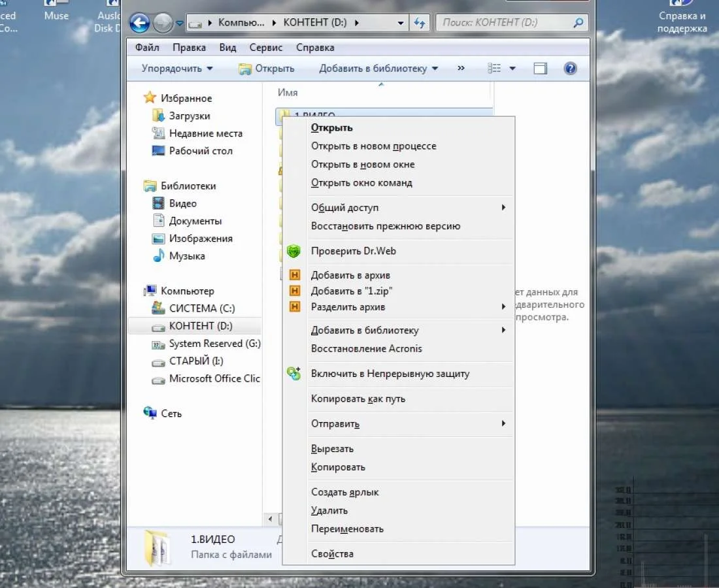719x588 pixels.
Task: Click the Back navigation arrow button
Action: [x=140, y=24]
